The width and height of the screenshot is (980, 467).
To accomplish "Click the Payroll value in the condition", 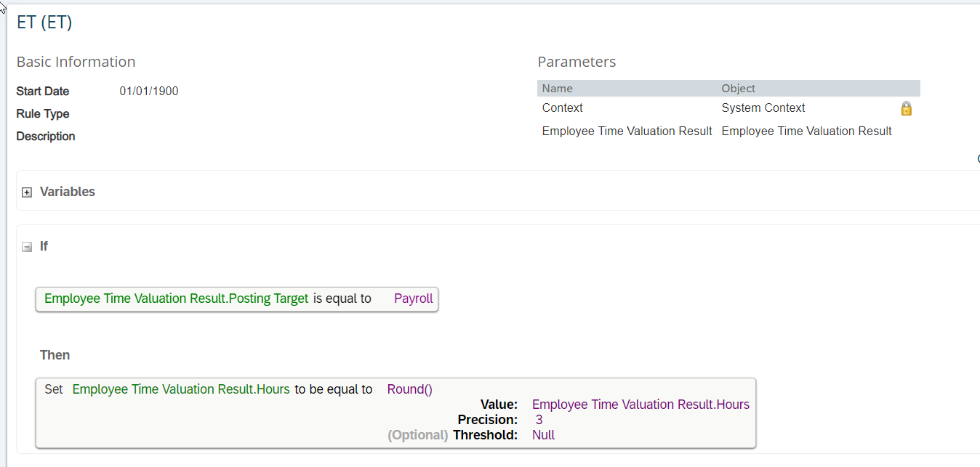I will click(414, 299).
